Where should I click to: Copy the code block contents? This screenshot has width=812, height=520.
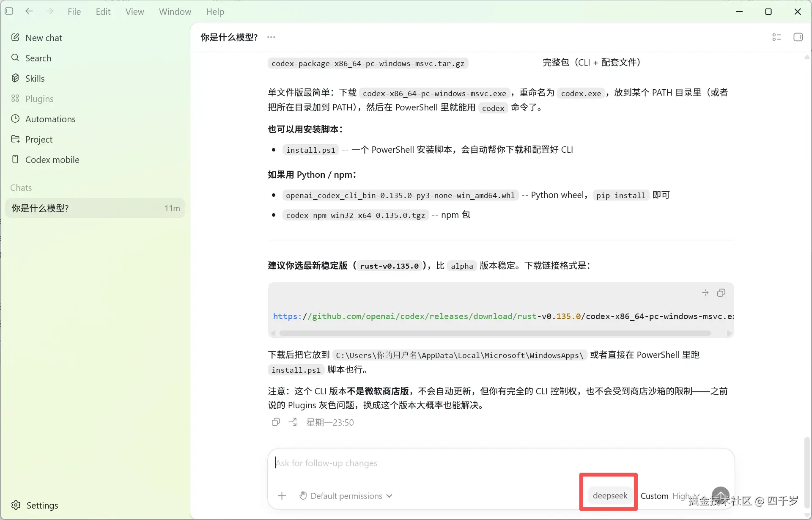pyautogui.click(x=721, y=293)
